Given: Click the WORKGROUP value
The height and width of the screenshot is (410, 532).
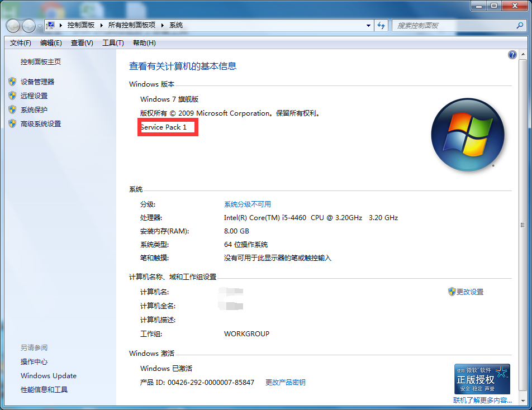Looking at the screenshot, I should 246,333.
